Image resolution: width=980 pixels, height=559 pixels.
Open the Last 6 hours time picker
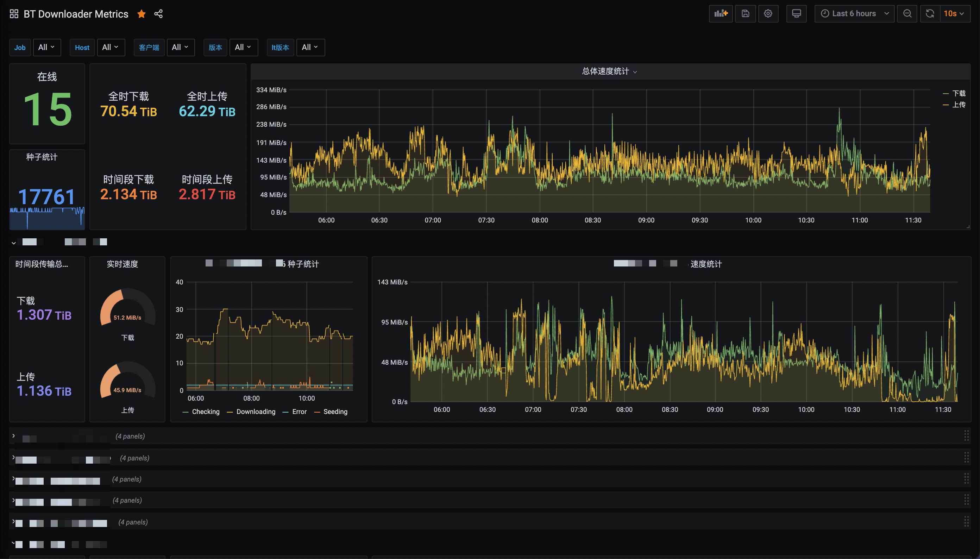tap(854, 13)
